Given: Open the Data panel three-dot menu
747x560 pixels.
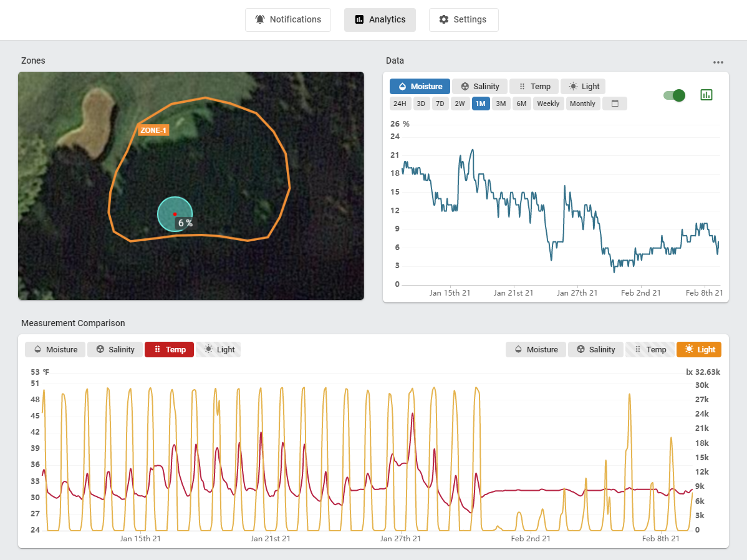Looking at the screenshot, I should [x=718, y=62].
